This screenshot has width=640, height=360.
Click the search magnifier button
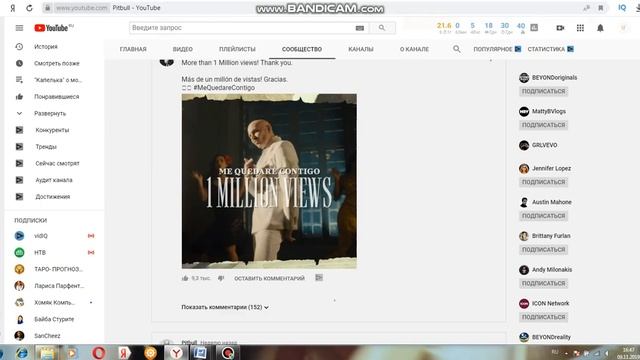pos(382,28)
